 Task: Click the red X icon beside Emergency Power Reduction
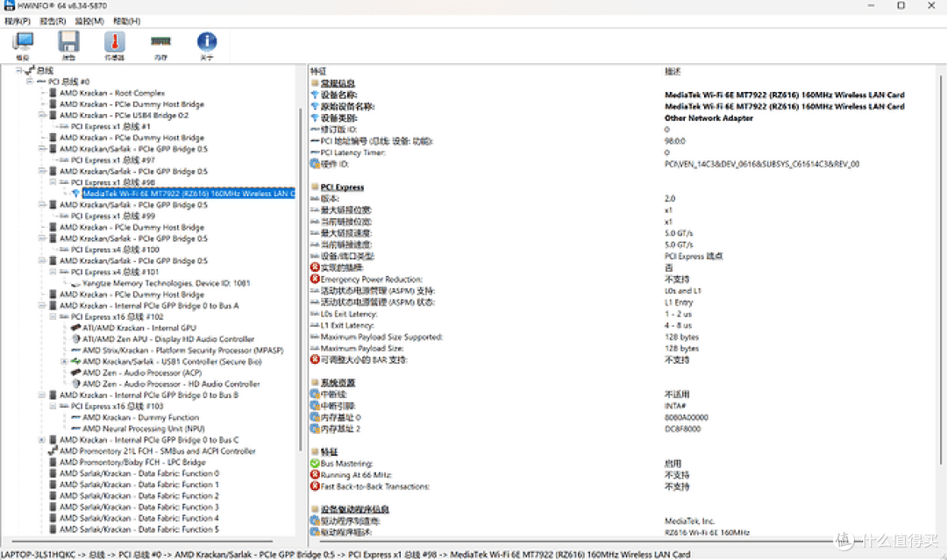click(x=315, y=280)
